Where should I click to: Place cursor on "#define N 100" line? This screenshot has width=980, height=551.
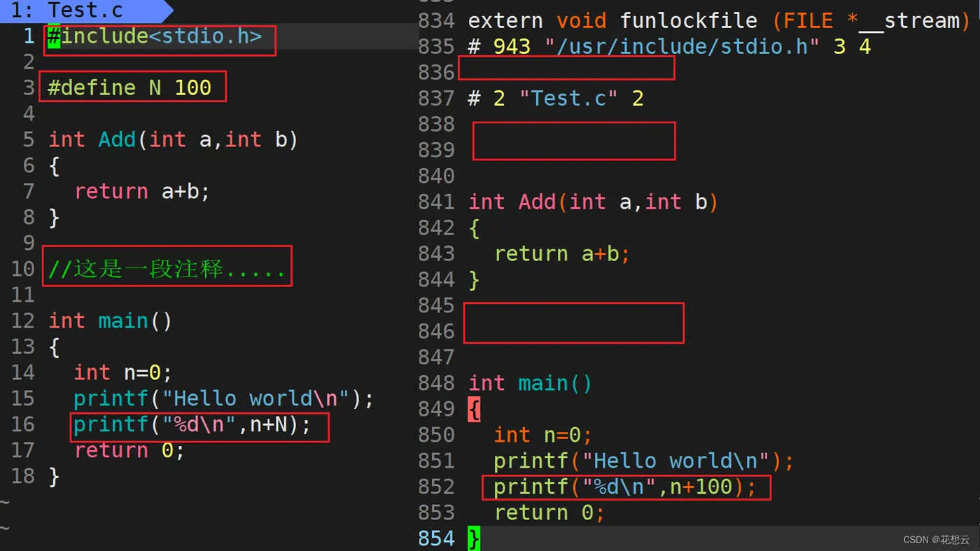129,88
